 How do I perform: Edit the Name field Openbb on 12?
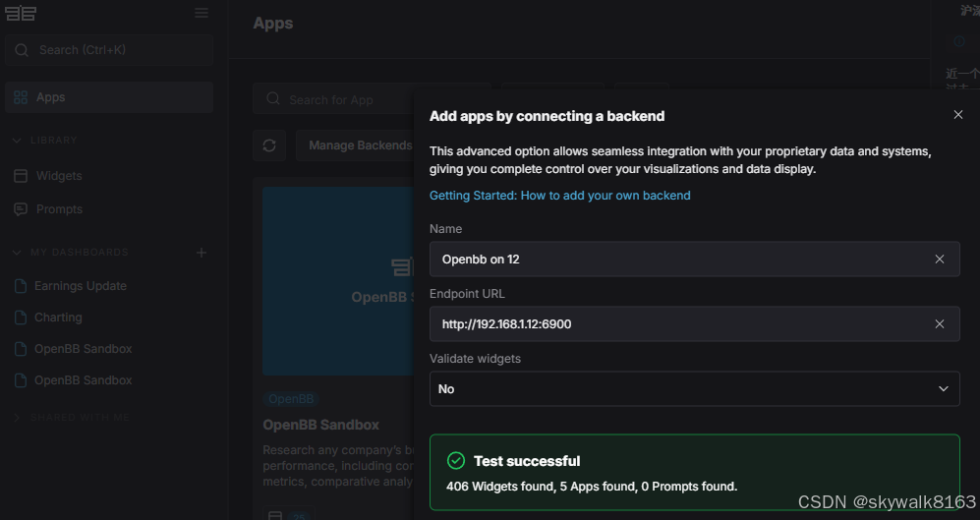694,260
